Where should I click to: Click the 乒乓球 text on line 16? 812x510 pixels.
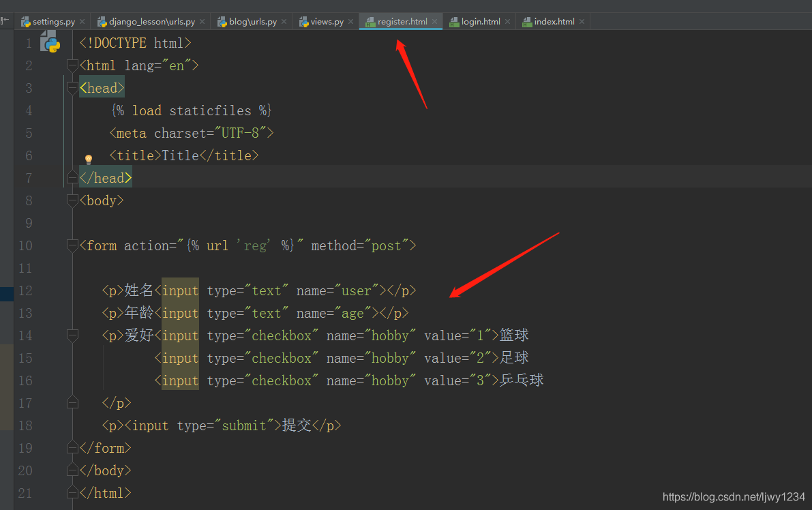522,380
